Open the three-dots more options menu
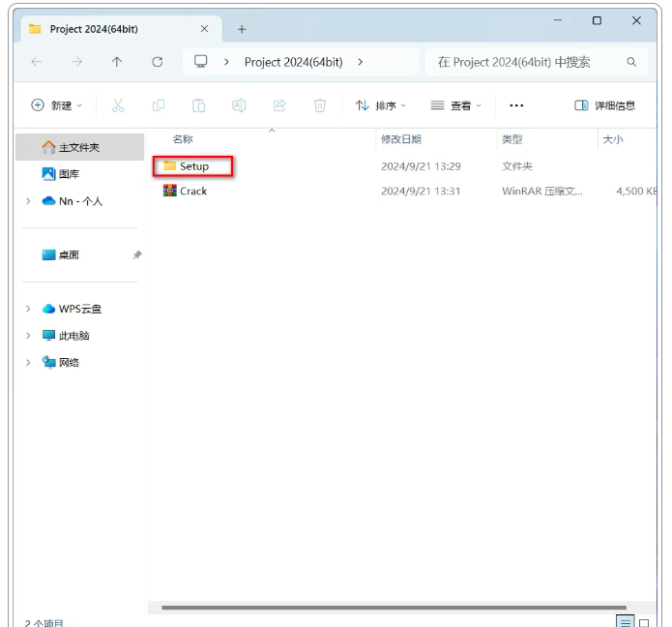This screenshot has height=627, width=672. tap(516, 105)
